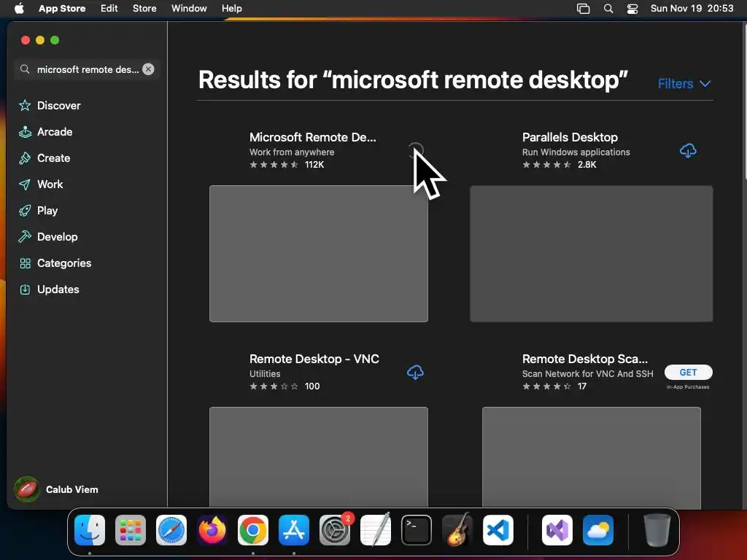
Task: Open Visual Studio from the Dock
Action: 557,530
